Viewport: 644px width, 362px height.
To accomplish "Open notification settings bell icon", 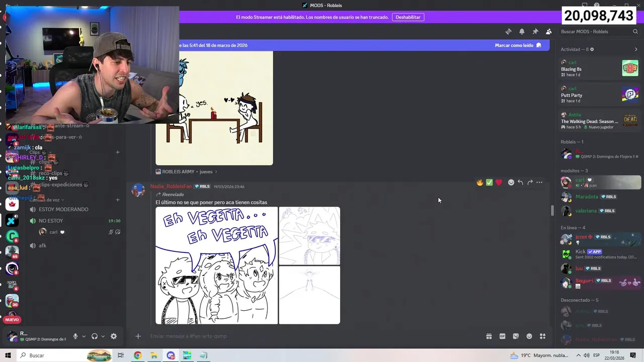I will click(x=522, y=31).
